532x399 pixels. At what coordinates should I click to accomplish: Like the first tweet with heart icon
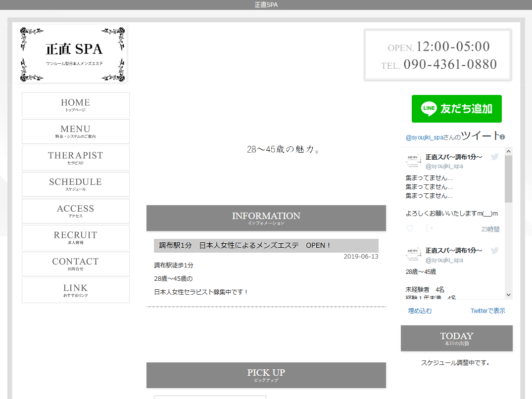point(409,228)
